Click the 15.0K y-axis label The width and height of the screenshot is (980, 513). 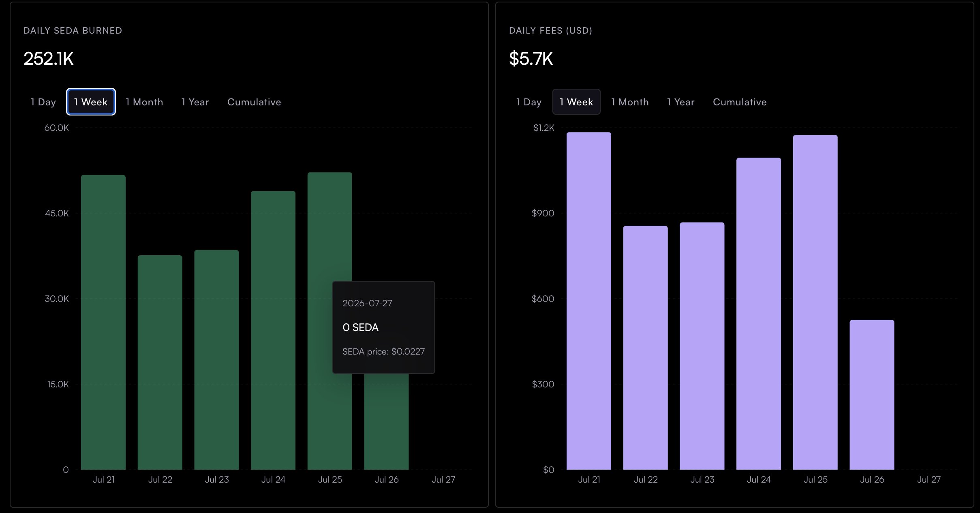(x=58, y=384)
